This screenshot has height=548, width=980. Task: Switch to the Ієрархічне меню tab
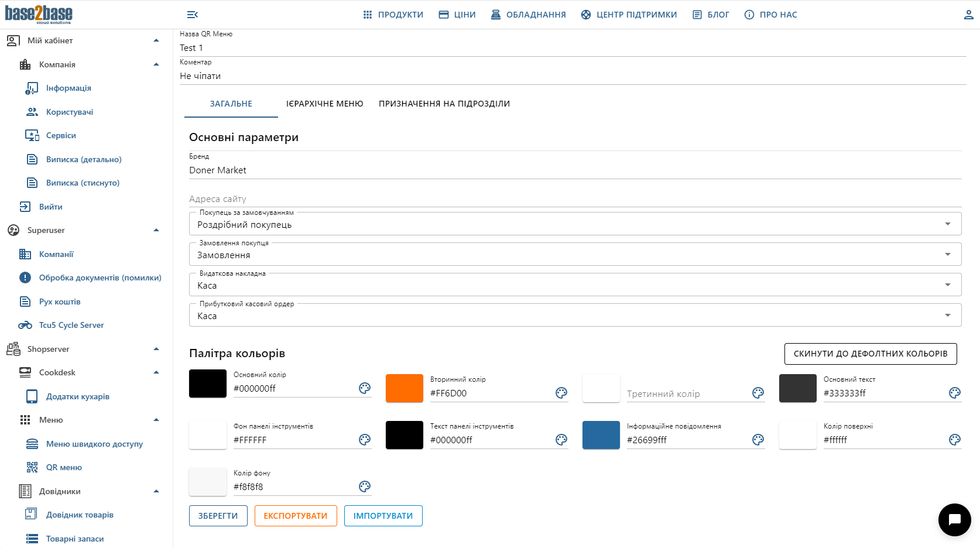[324, 104]
